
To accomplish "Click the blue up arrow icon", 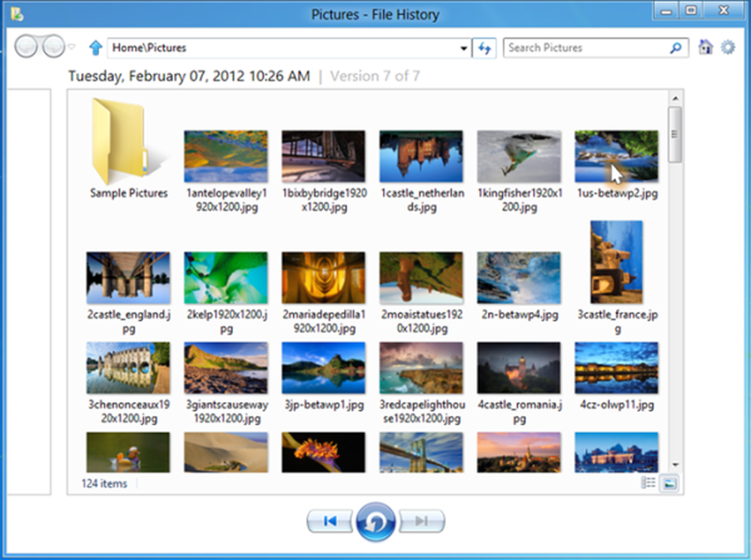I will (96, 47).
